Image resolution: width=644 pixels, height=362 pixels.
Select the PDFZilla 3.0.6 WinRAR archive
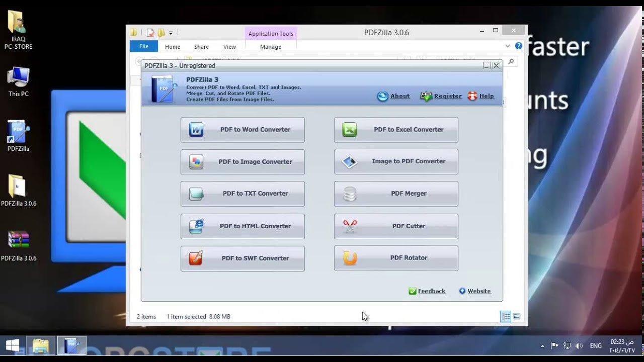tap(18, 246)
